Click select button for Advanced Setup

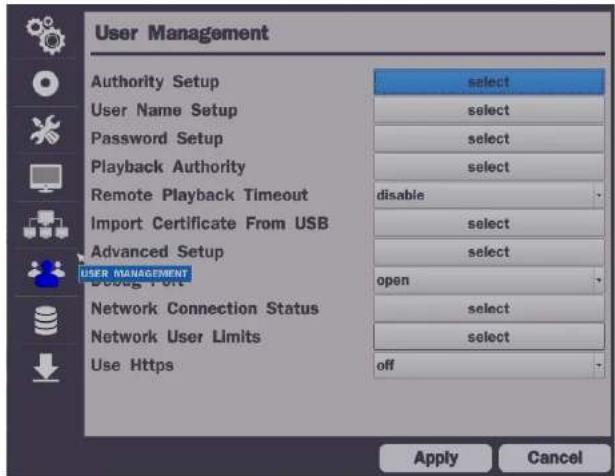489,252
